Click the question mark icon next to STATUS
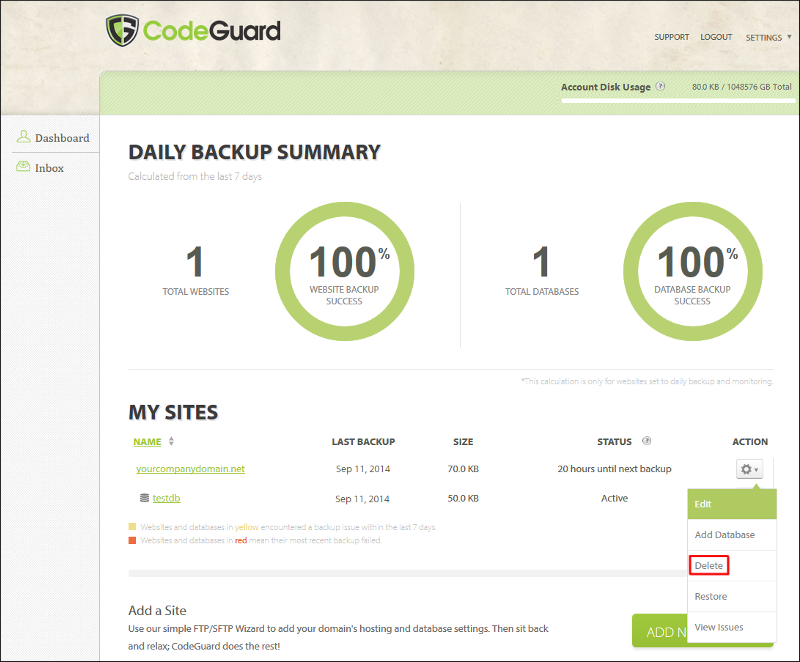 click(x=646, y=441)
